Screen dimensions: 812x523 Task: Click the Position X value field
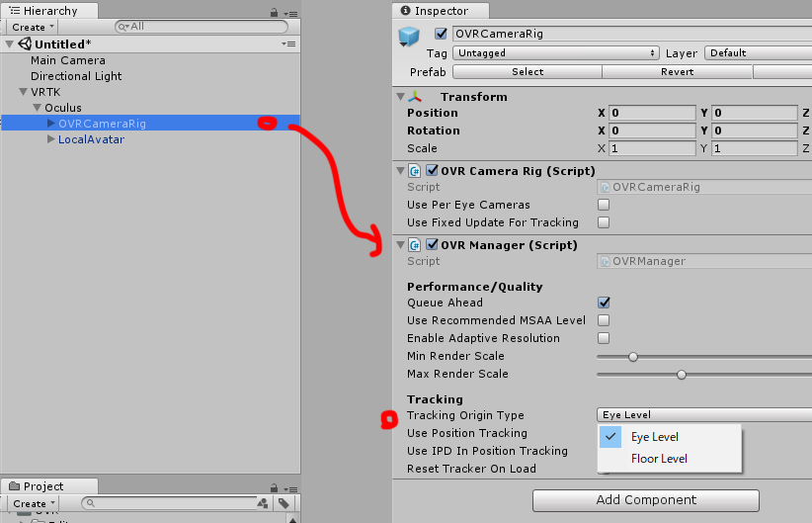pyautogui.click(x=652, y=113)
